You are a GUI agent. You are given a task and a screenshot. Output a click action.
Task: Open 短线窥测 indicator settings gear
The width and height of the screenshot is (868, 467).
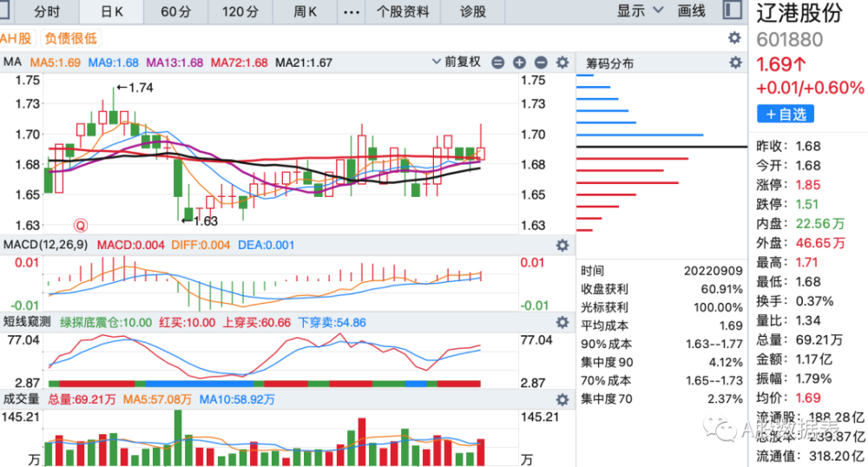pos(562,322)
